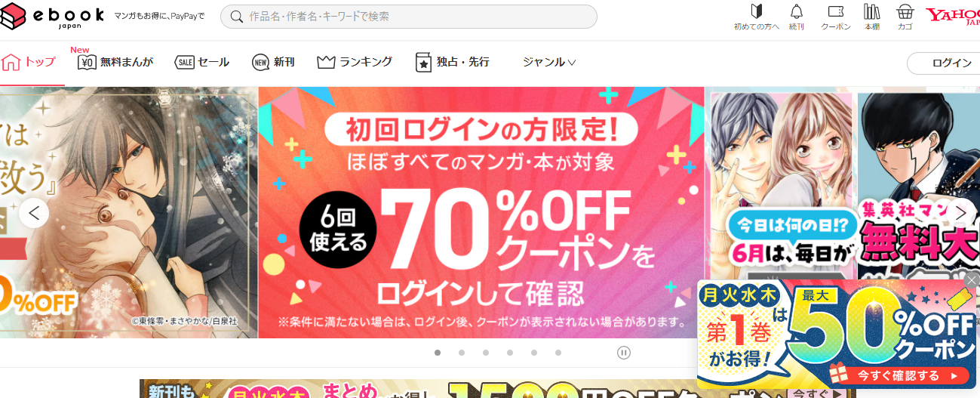Select the last carousel indicator dot
This screenshot has width=980, height=398.
point(558,353)
